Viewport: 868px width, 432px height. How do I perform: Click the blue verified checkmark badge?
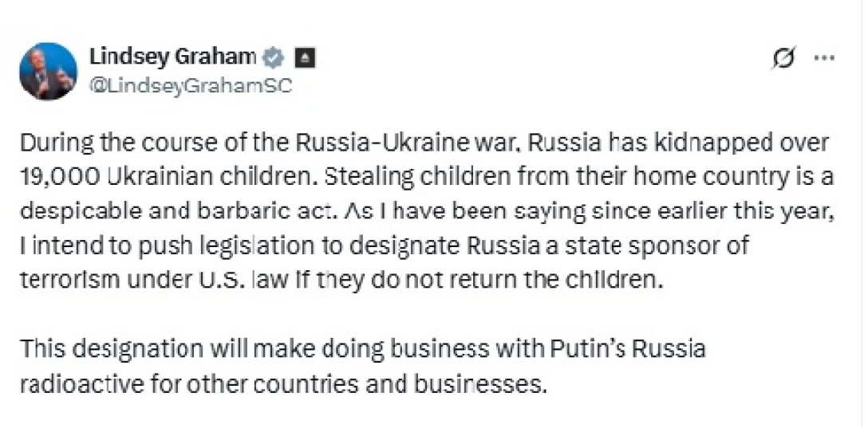point(274,57)
